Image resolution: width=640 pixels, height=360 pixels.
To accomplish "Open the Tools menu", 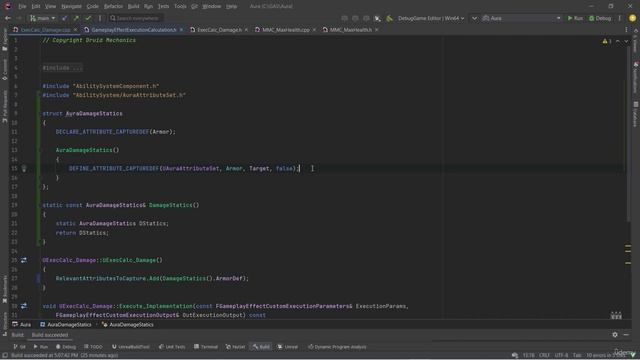I will pyautogui.click(x=180, y=6).
